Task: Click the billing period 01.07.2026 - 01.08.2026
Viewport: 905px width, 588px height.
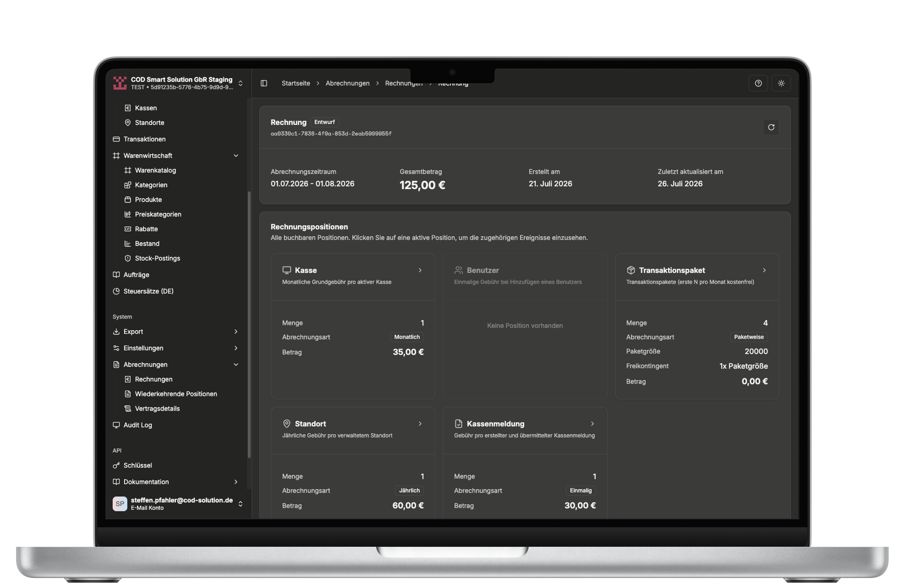Action: (313, 184)
